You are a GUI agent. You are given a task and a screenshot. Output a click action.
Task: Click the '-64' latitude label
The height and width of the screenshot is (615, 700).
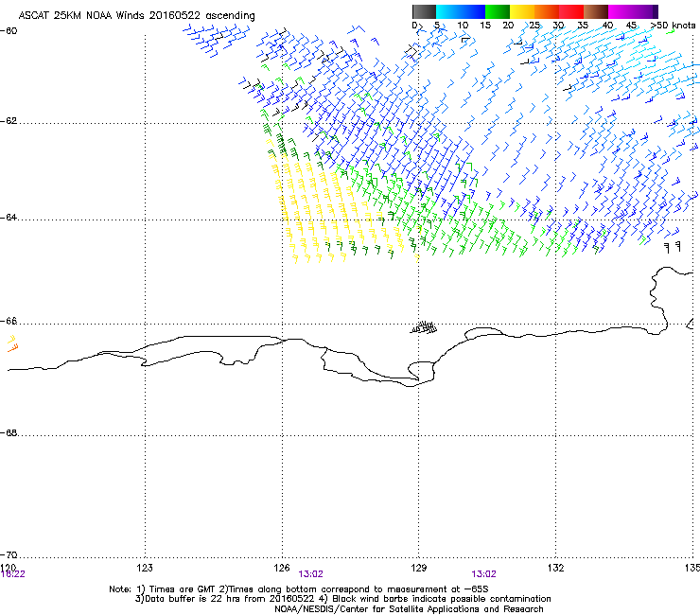point(9,218)
